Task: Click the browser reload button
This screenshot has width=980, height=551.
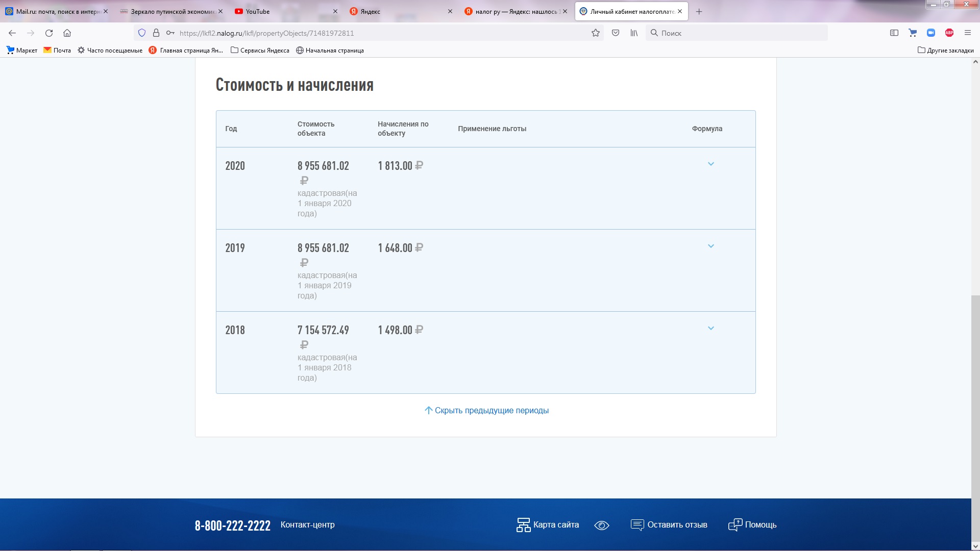Action: [x=49, y=33]
